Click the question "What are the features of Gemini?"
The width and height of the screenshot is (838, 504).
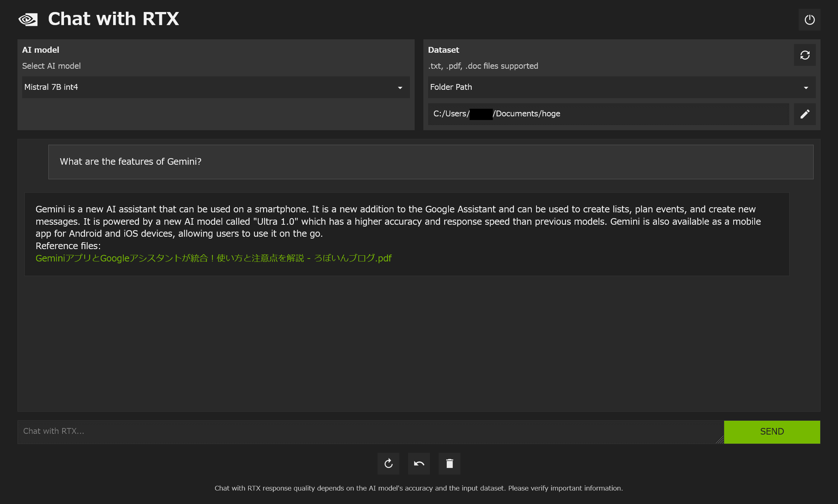click(131, 161)
